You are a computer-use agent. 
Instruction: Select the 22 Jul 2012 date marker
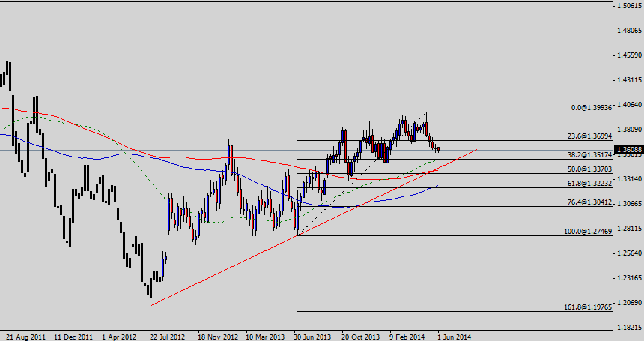coord(168,337)
